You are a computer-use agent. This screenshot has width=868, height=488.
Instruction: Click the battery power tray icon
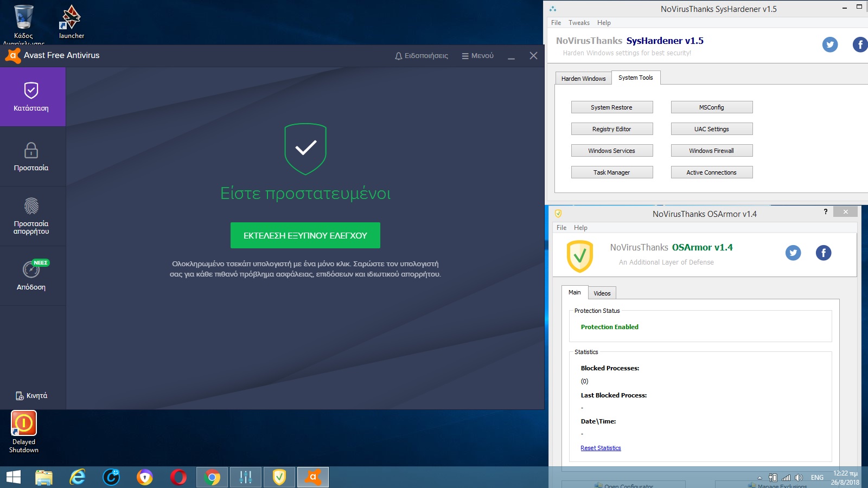pyautogui.click(x=773, y=478)
